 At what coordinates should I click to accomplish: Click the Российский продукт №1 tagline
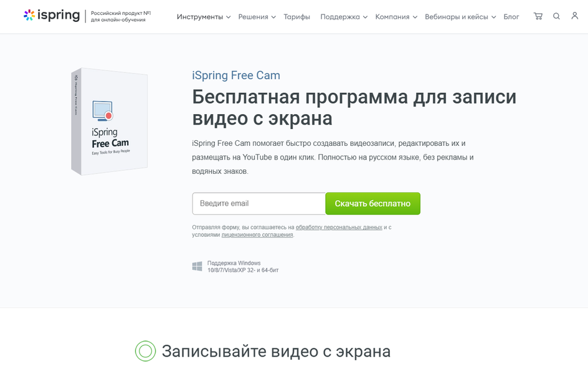[121, 16]
